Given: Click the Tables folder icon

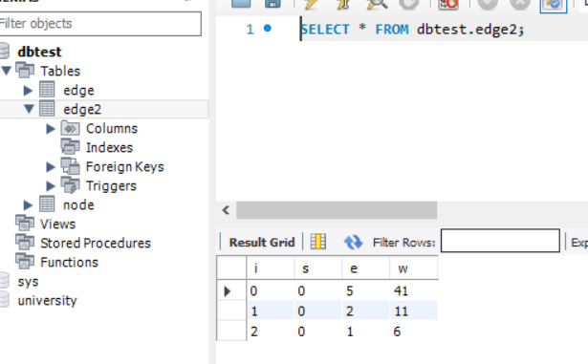Looking at the screenshot, I should pyautogui.click(x=25, y=71).
